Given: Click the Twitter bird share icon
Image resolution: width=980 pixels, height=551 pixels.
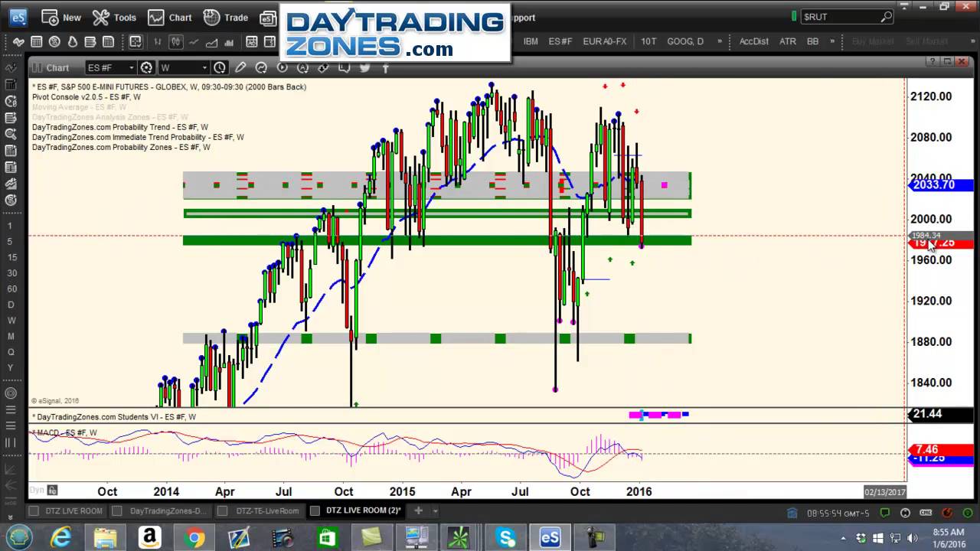Looking at the screenshot, I should 364,68.
